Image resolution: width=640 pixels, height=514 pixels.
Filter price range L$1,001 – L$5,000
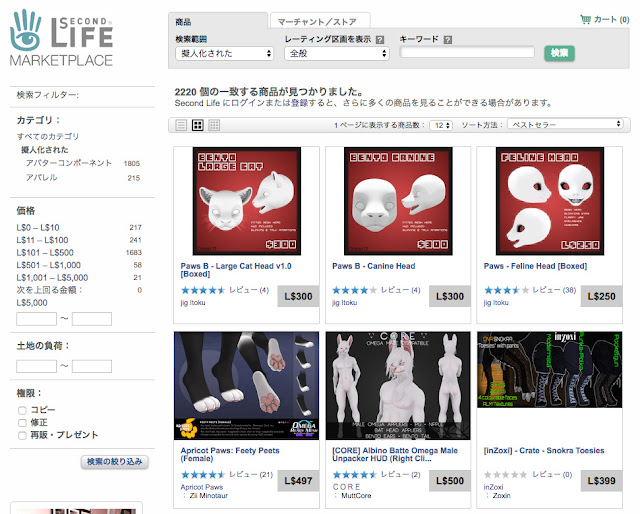coord(52,278)
